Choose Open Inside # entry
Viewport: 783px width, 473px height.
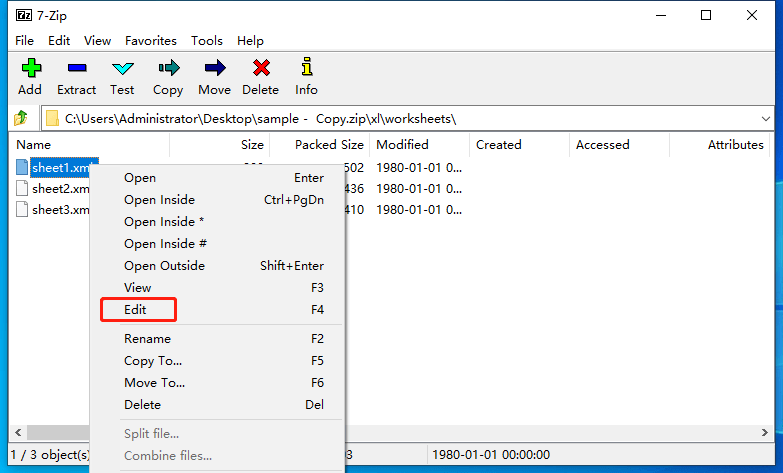click(218, 244)
